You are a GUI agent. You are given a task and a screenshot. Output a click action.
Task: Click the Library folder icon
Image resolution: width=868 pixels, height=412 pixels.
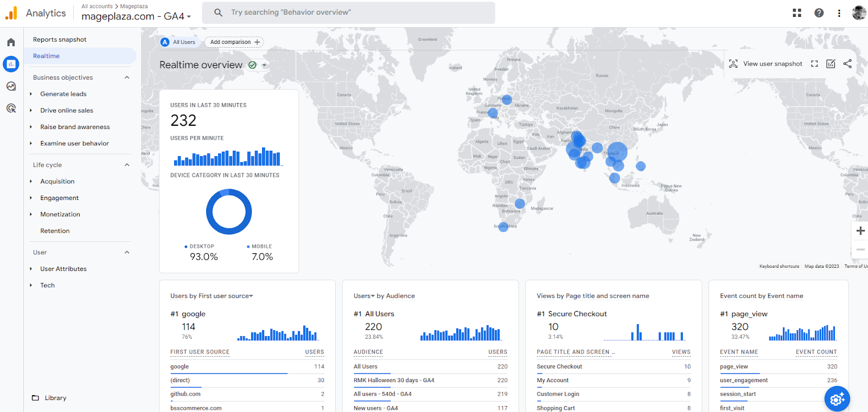(35, 398)
